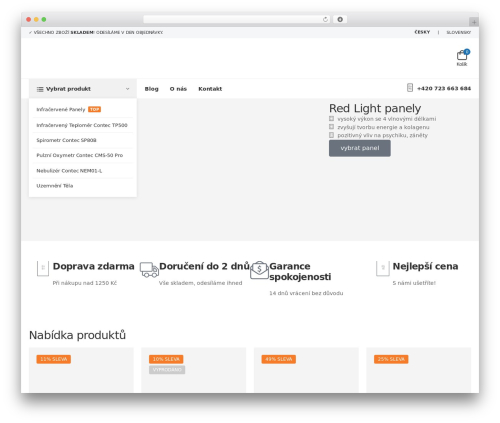Click the Garance spokojenosti heading
This screenshot has width=500, height=423.
[300, 271]
